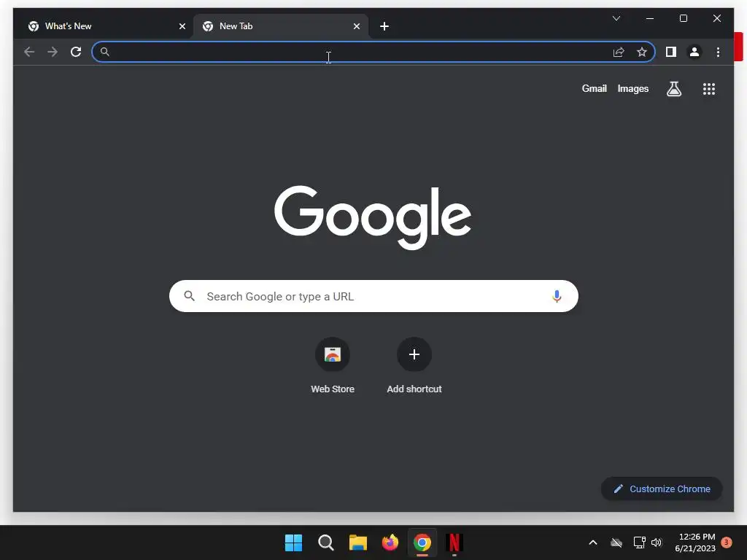Viewport: 747px width, 560px height.
Task: Add a shortcut with plus tile
Action: 414,366
